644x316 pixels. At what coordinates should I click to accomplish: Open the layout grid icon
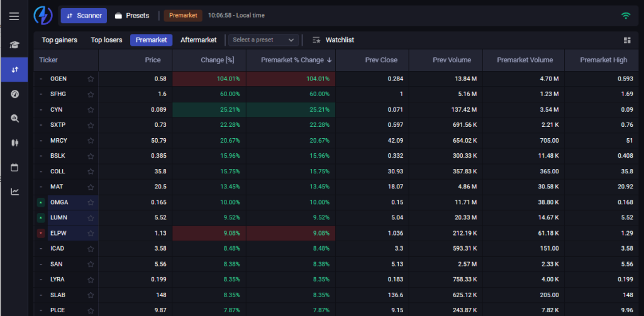(x=627, y=40)
